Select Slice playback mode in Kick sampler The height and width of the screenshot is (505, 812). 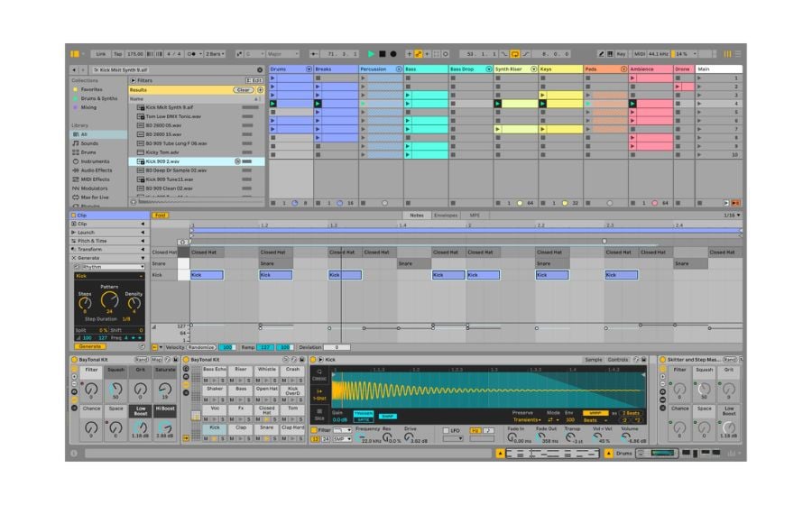click(x=319, y=414)
